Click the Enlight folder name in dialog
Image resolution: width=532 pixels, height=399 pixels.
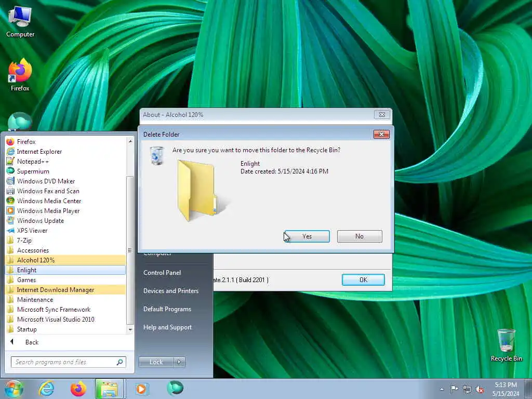coord(250,164)
